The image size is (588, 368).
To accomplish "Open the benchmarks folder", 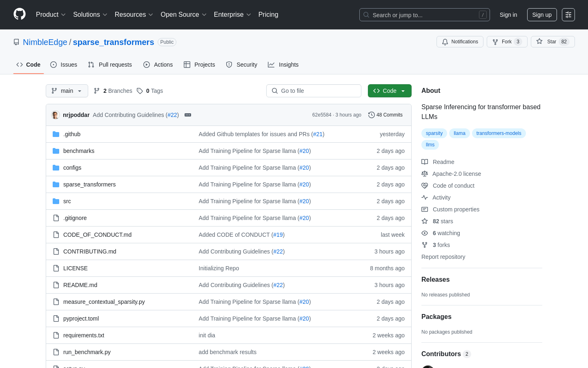I will point(79,151).
